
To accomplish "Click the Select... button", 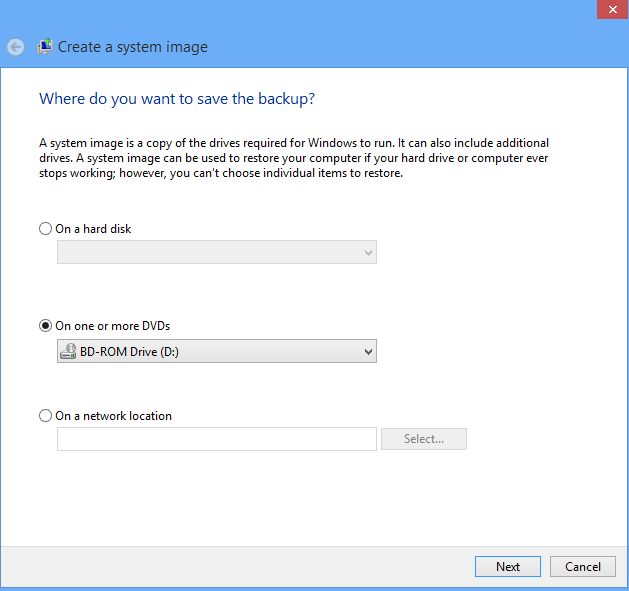I will [x=424, y=439].
